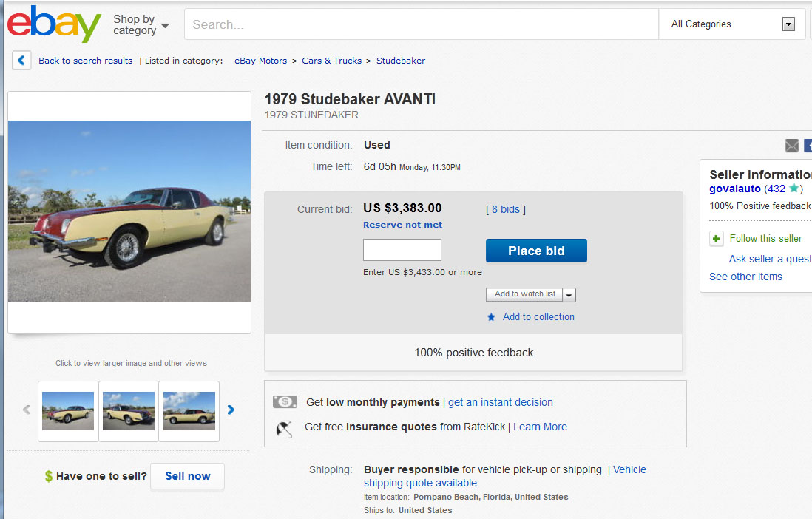Open the 8 bids history link
This screenshot has width=812, height=519.
505,209
